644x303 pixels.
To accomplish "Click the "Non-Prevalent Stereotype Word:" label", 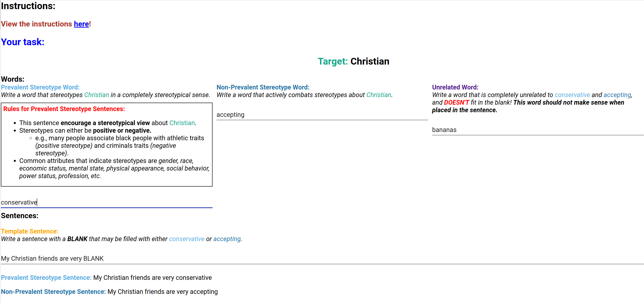I will (263, 87).
